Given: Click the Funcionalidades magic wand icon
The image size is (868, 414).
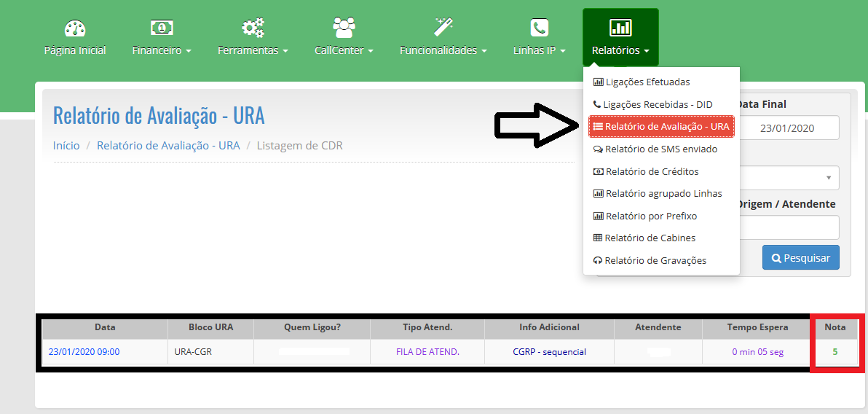Looking at the screenshot, I should click(443, 28).
